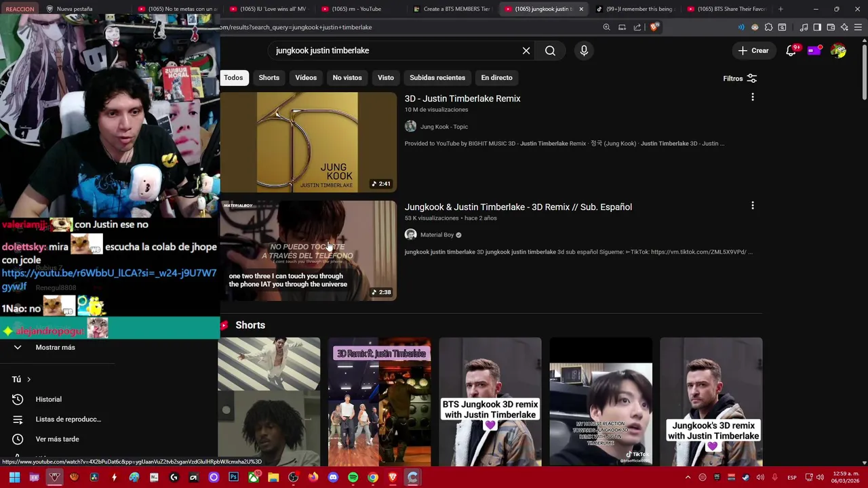This screenshot has height=488, width=868.
Task: Open File Explorer from the taskbar
Action: pyautogui.click(x=273, y=478)
